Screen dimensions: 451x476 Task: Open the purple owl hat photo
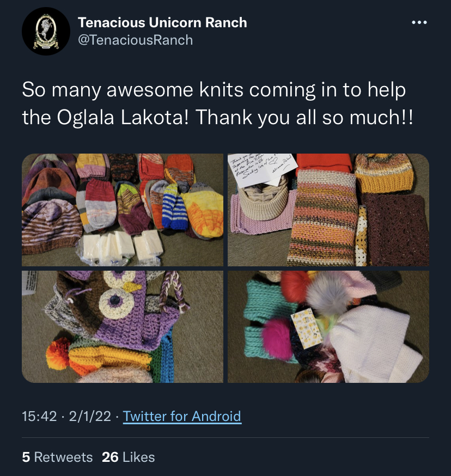point(123,327)
